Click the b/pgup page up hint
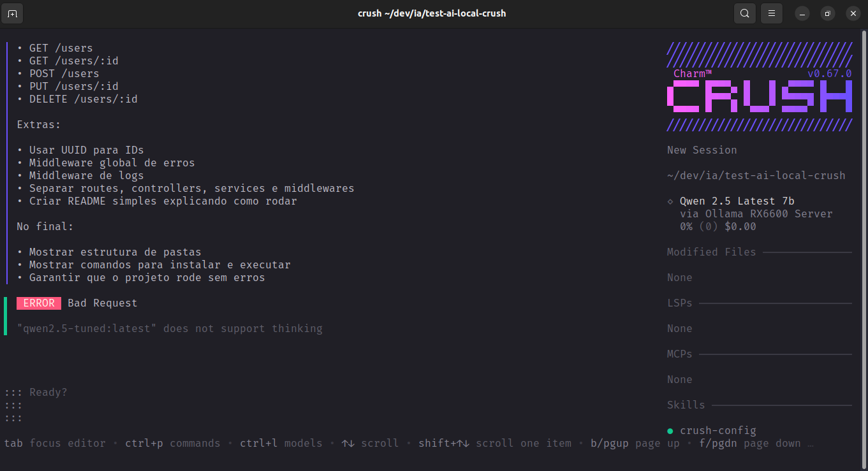The height and width of the screenshot is (471, 868). tap(635, 444)
